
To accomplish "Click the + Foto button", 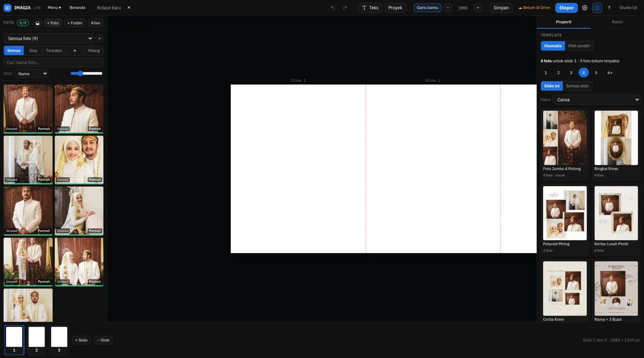I will (x=53, y=23).
